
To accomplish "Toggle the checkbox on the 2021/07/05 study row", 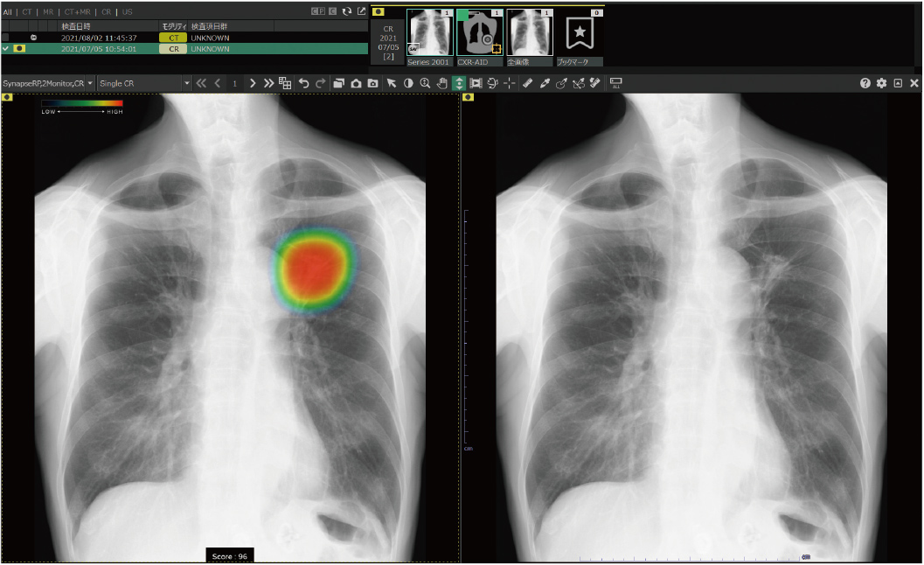I will [6, 48].
